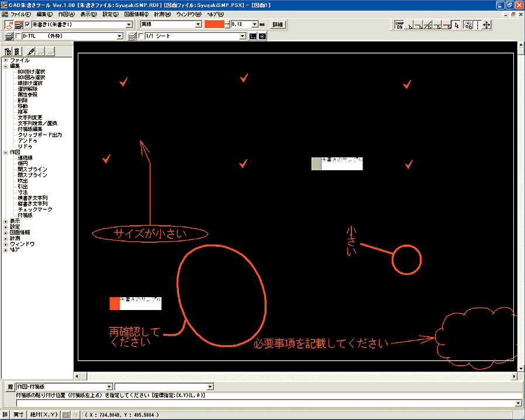Select the perpendicular point snap icon
Screen dimensions: 525x420
click(x=437, y=25)
